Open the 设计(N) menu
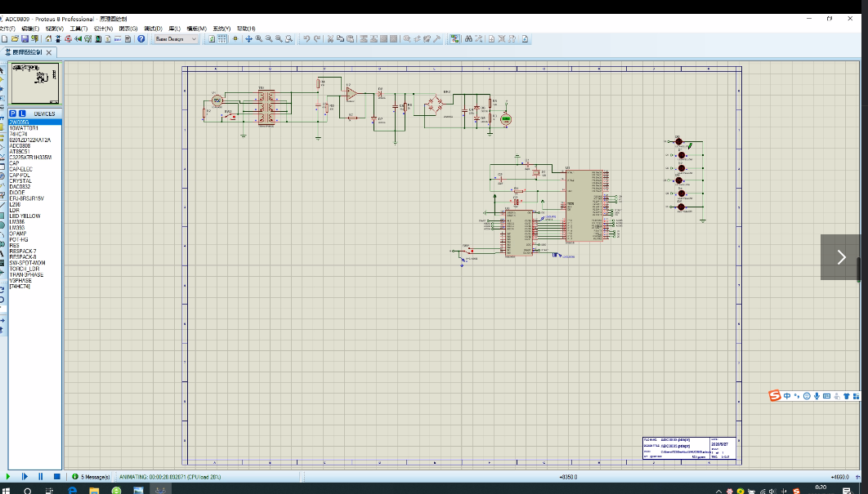 click(103, 29)
